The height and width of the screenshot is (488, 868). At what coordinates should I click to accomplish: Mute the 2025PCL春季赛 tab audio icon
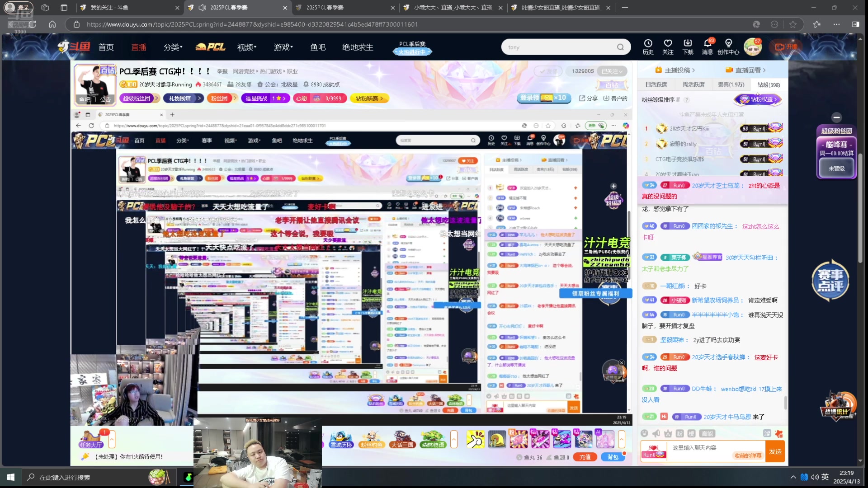pyautogui.click(x=202, y=8)
